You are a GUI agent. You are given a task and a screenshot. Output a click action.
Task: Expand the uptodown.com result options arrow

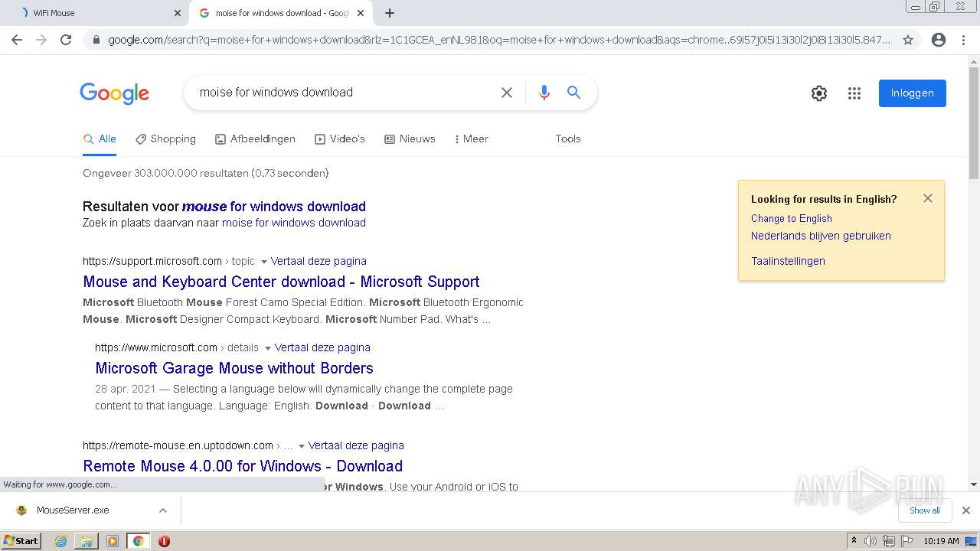point(302,446)
